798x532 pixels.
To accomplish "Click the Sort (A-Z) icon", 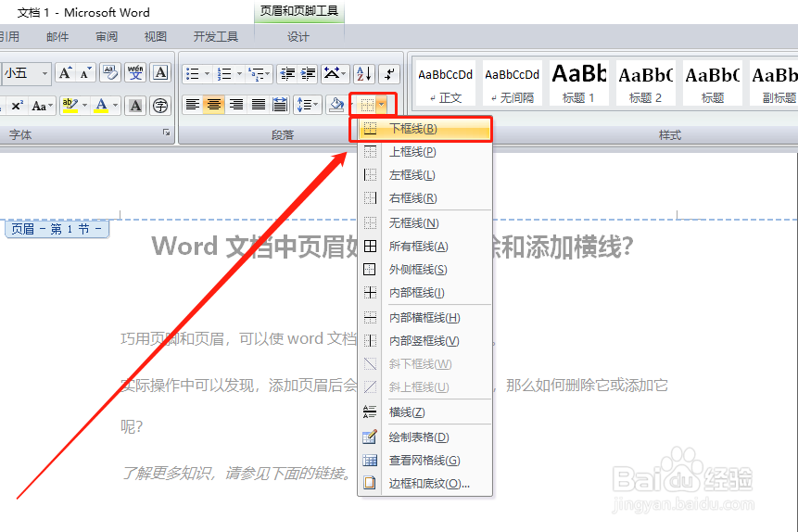I will (364, 74).
